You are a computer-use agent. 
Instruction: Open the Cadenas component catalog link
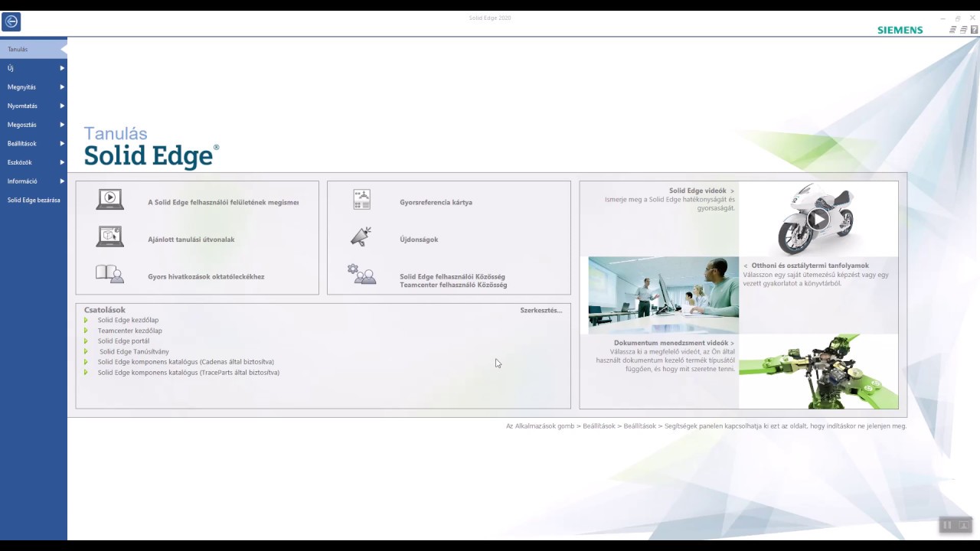pos(186,362)
